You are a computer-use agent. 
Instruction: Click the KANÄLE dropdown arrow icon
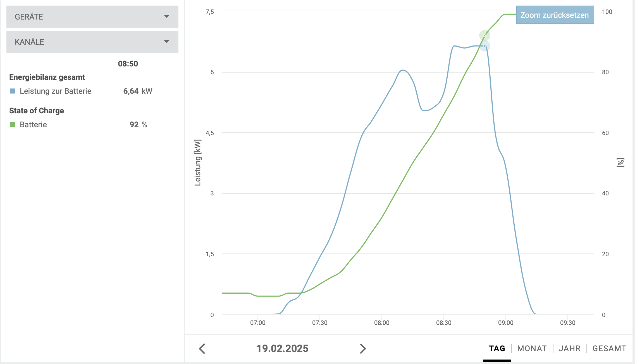click(167, 42)
